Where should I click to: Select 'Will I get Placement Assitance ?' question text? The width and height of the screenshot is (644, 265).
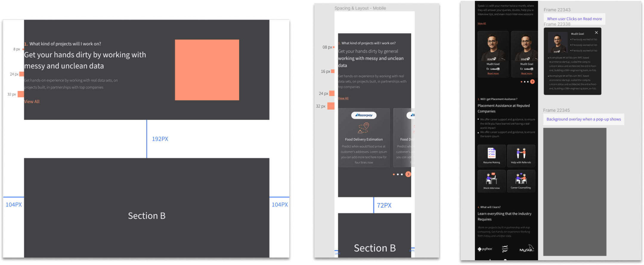tap(499, 99)
